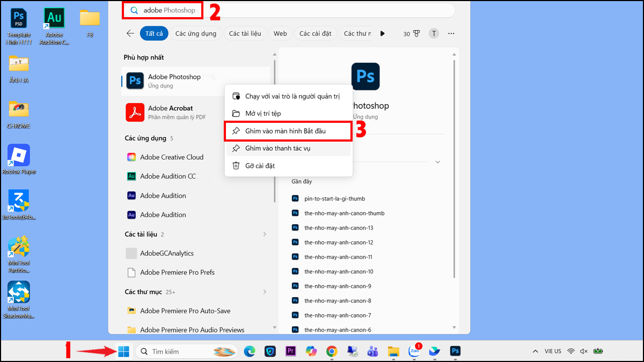Viewport: 644px width, 362px height.
Task: Open recent file the-nho-may-anh-canon-11
Action: click(332, 257)
